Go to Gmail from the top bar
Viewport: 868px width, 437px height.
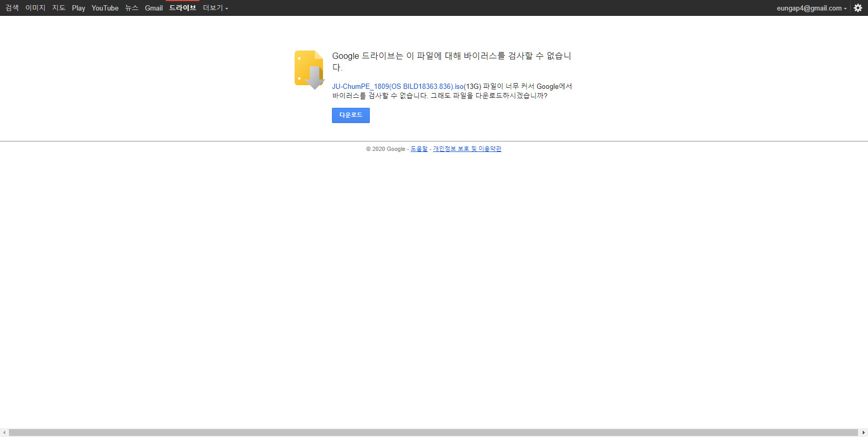154,8
